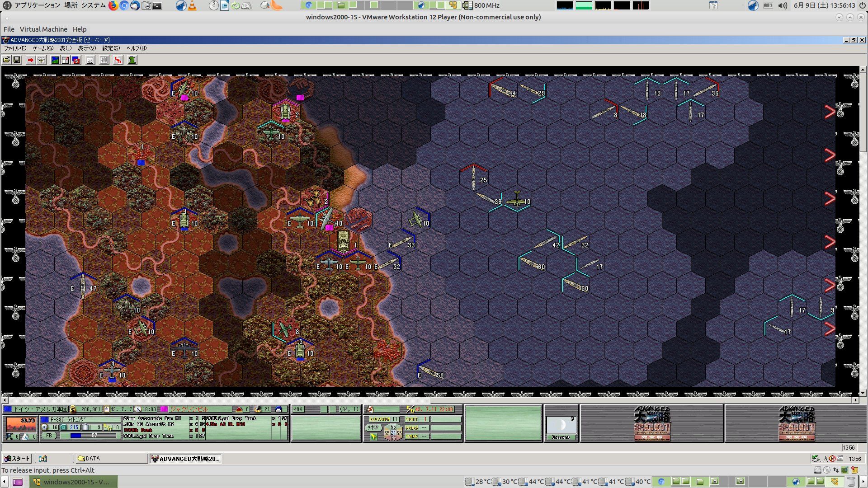Click the floppy disk save icon
The height and width of the screenshot is (488, 868).
click(17, 60)
